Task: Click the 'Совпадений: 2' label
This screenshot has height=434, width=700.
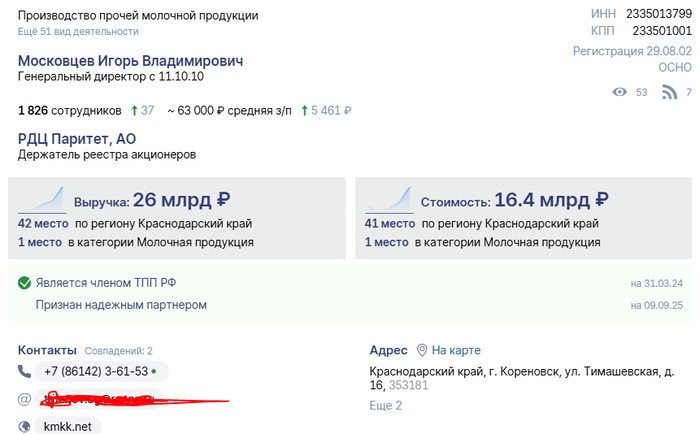Action: pos(118,351)
